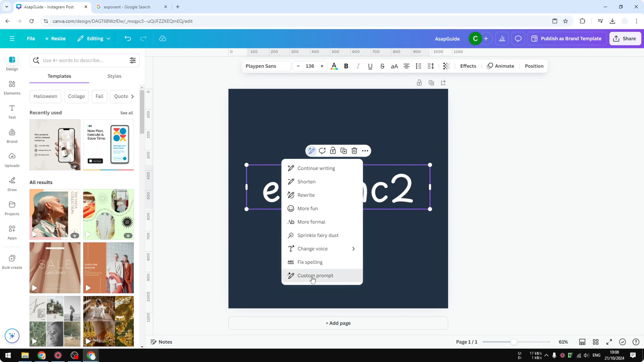Toggle italic formatting
644x362 pixels.
click(x=358, y=66)
